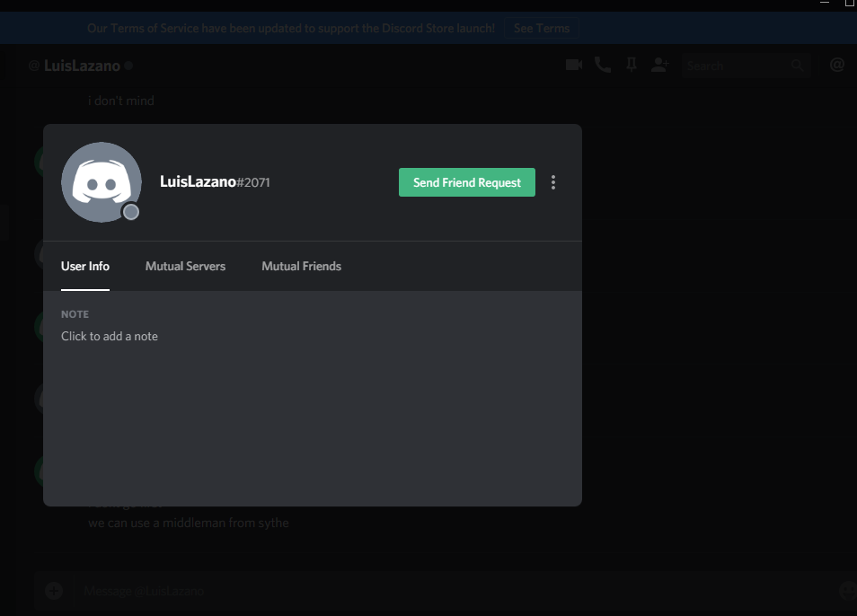Open pinned messages icon

coord(632,65)
